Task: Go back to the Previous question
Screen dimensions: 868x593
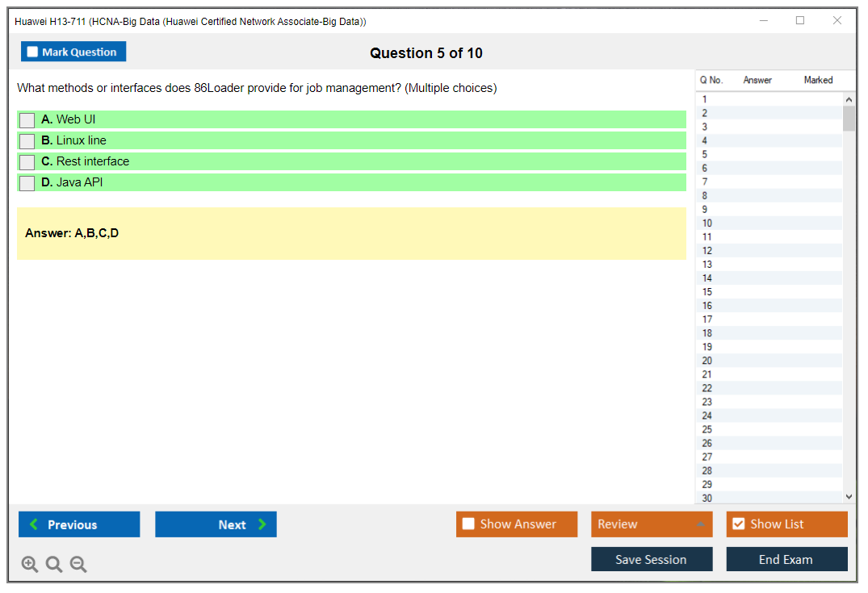Action: [79, 524]
